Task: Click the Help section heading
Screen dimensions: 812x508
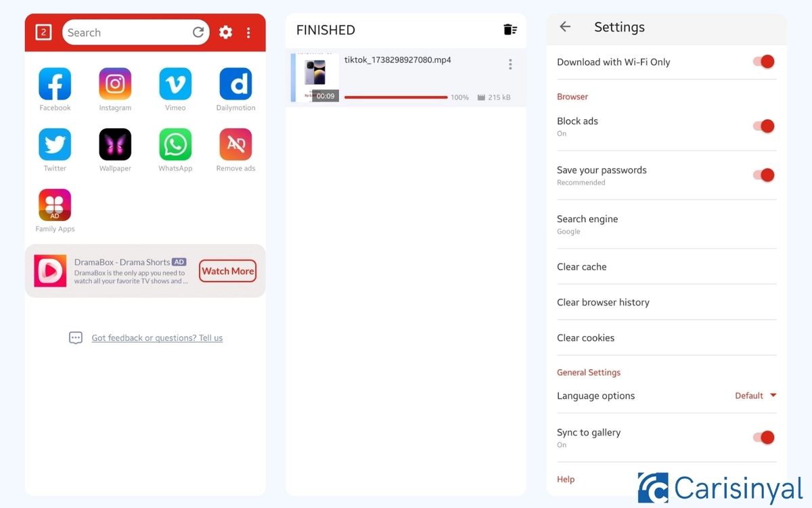Action: pyautogui.click(x=566, y=480)
